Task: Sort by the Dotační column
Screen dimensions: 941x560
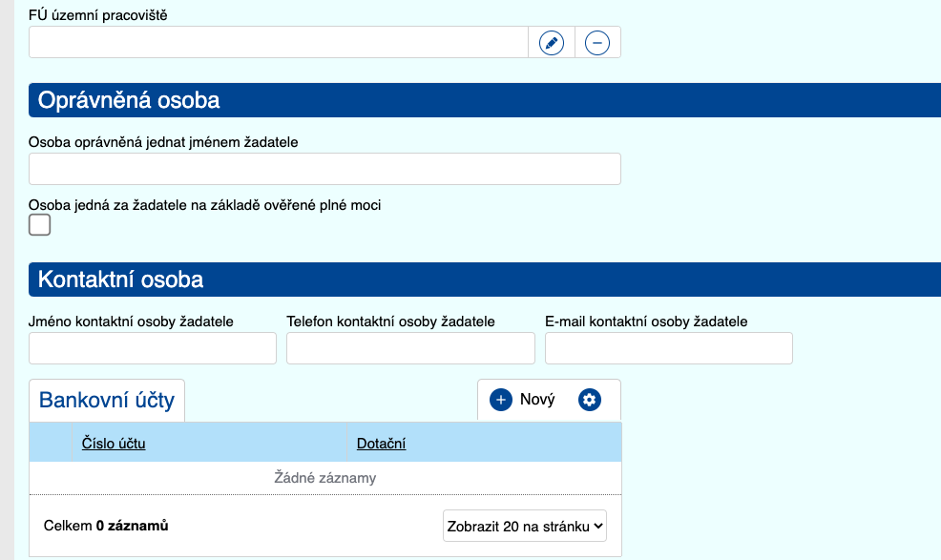Action: click(381, 444)
